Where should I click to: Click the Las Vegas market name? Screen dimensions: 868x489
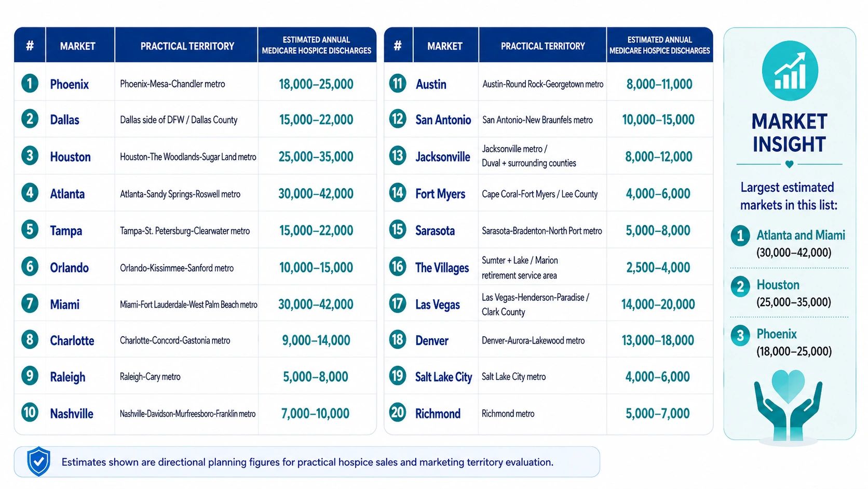[x=437, y=305]
